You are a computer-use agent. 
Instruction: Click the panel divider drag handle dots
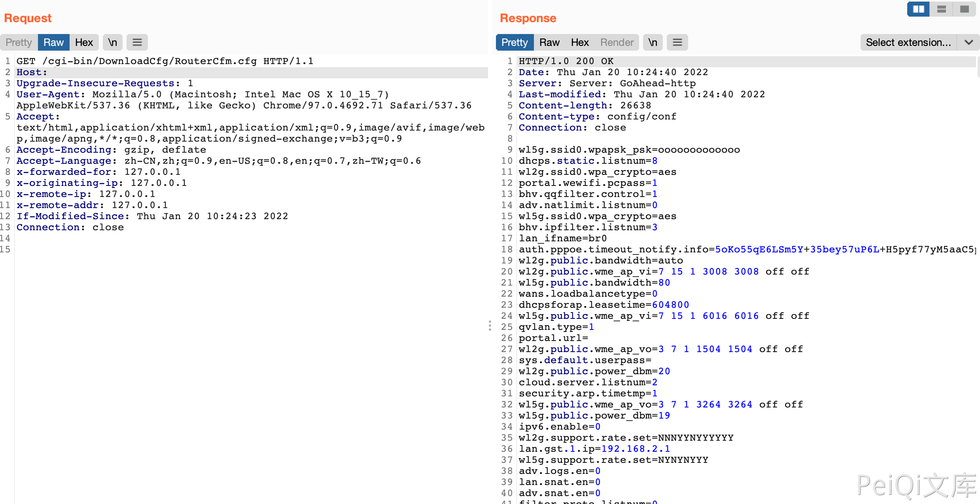pos(490,326)
